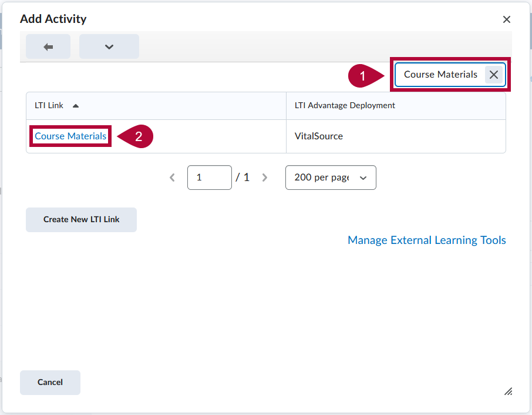Click the page number input box
This screenshot has width=532, height=415.
pyautogui.click(x=210, y=178)
